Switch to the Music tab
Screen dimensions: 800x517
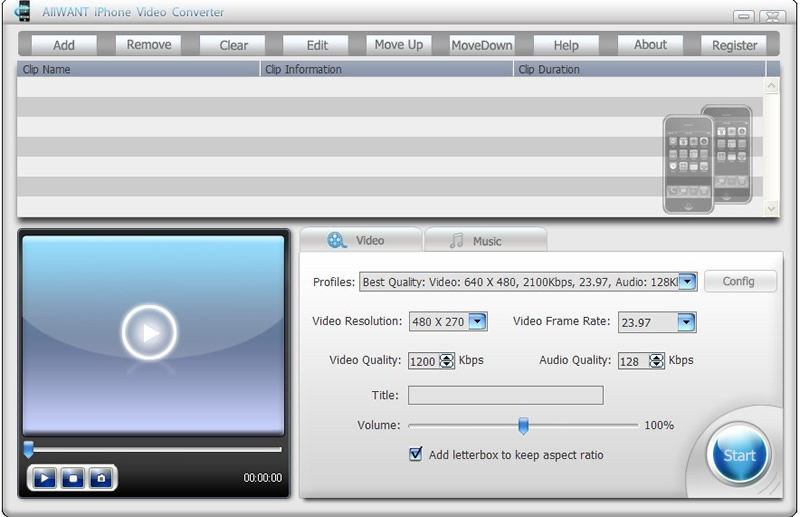tap(485, 240)
